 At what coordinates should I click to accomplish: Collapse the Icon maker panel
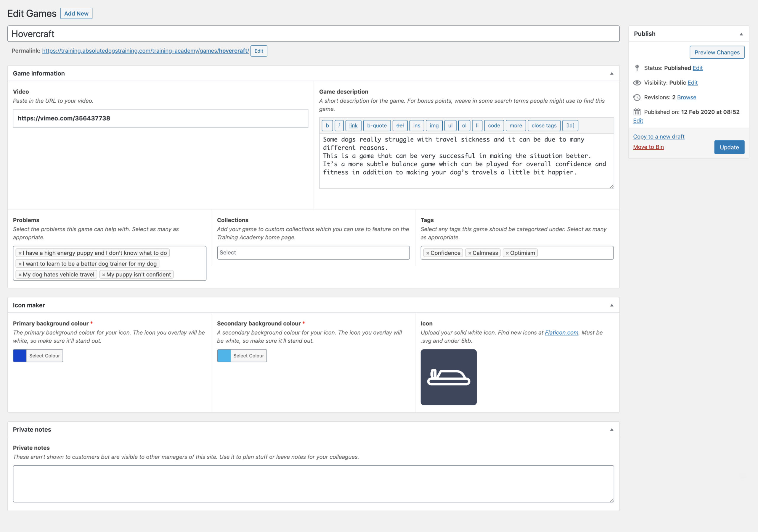pyautogui.click(x=612, y=305)
